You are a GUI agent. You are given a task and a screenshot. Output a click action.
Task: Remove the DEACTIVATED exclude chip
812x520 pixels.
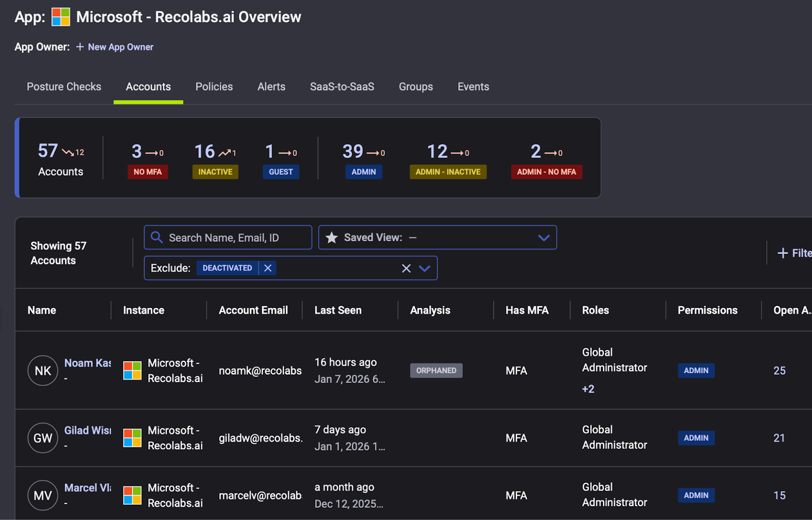(268, 268)
